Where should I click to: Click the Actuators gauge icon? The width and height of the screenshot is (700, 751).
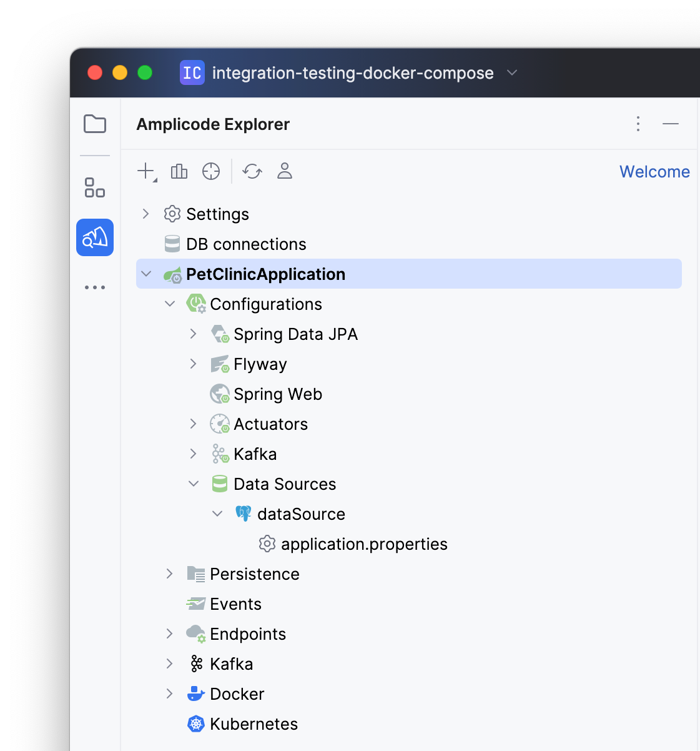(x=220, y=424)
